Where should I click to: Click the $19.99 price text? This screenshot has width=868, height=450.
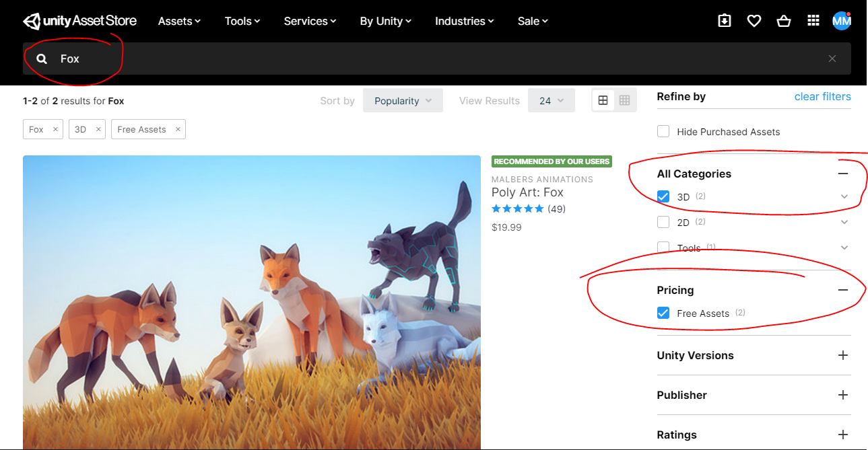point(506,227)
